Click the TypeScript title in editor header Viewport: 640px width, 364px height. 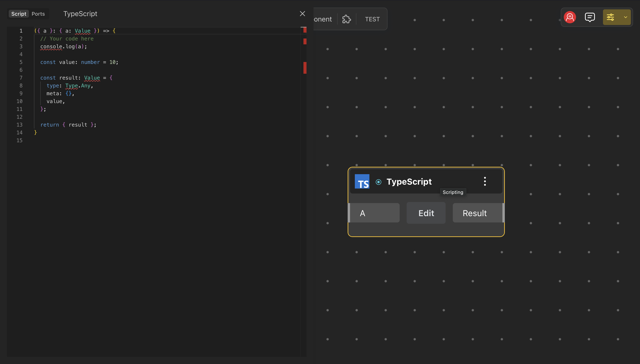pyautogui.click(x=80, y=14)
